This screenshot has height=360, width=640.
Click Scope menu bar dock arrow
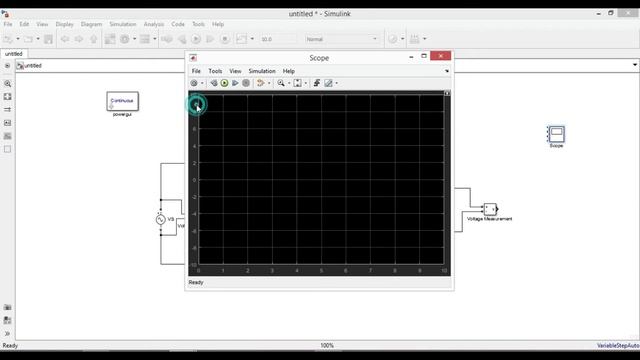(x=447, y=71)
